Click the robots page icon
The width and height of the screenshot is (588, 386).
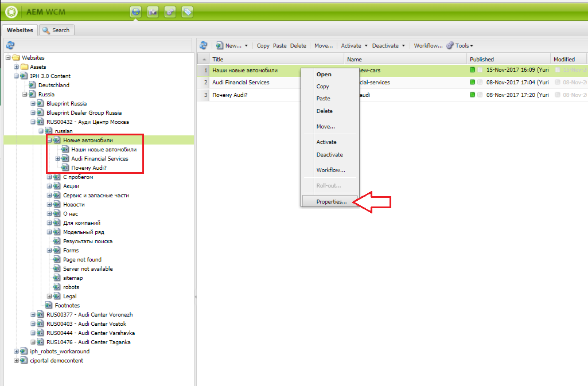[x=57, y=287]
